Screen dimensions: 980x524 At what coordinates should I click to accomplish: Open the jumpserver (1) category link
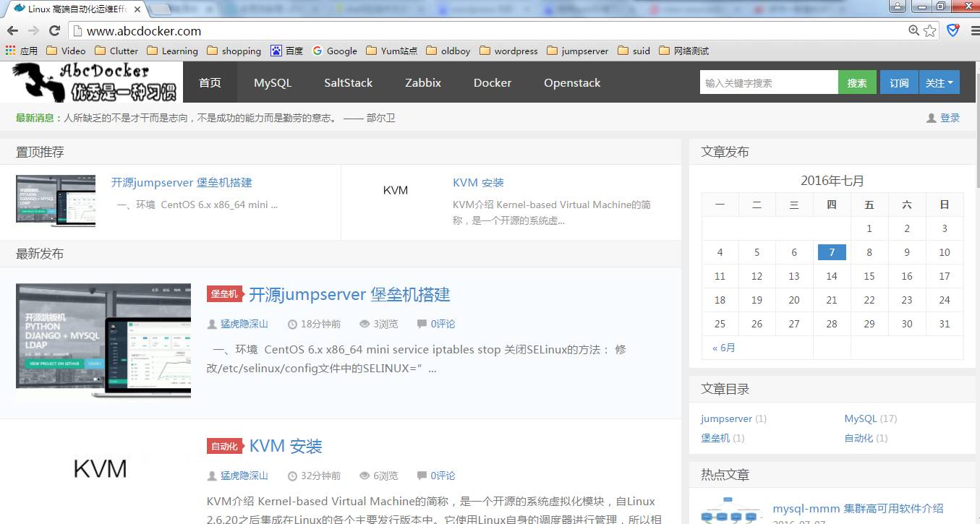(x=726, y=418)
